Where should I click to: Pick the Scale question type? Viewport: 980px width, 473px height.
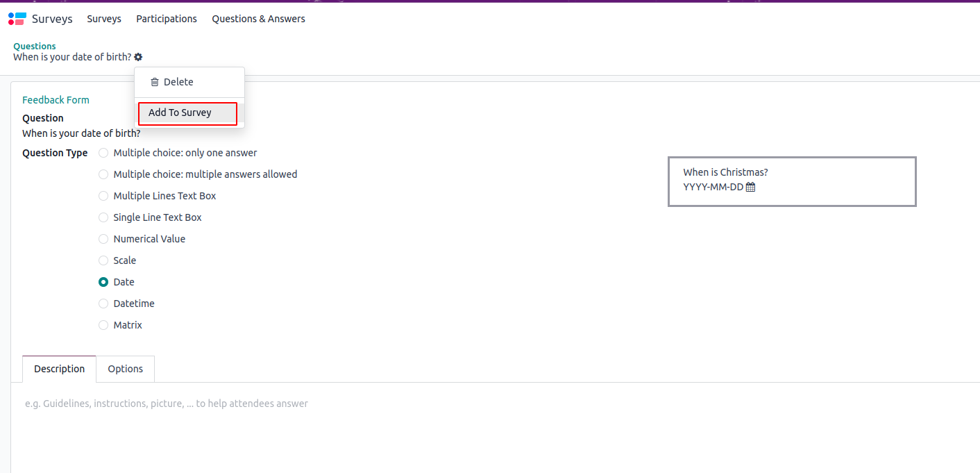[103, 260]
